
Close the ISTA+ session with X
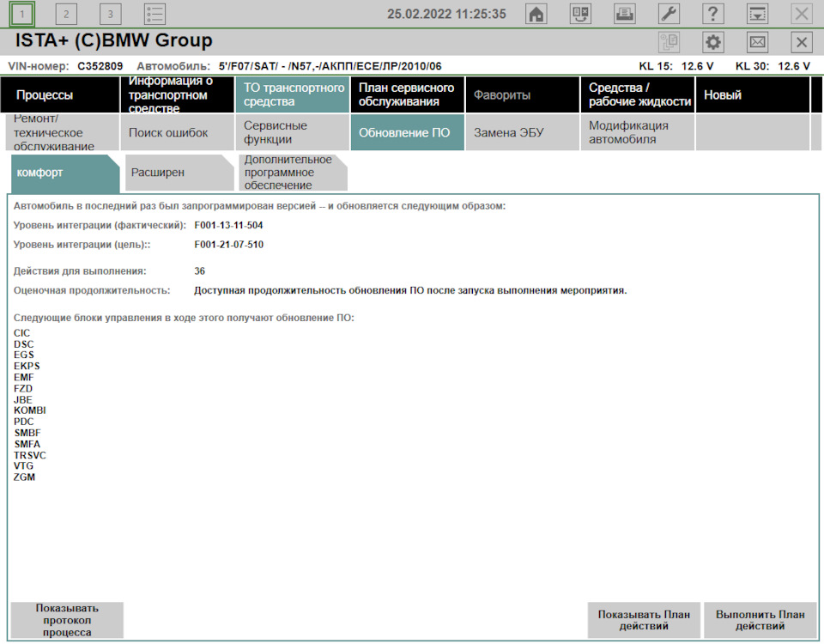tap(802, 42)
